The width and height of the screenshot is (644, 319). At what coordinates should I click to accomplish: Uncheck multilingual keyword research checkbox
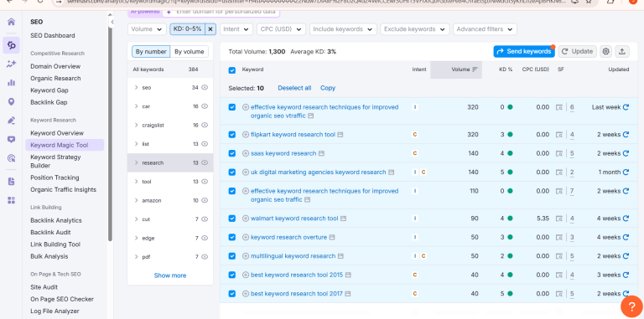(x=232, y=256)
